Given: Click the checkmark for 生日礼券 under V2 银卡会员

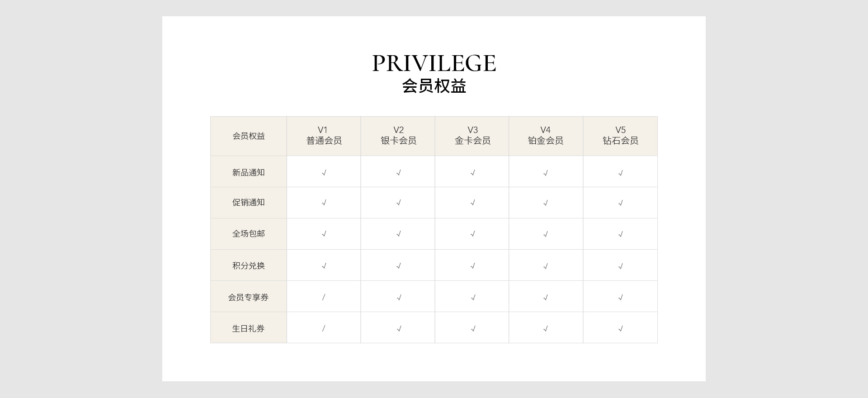Looking at the screenshot, I should click(398, 329).
